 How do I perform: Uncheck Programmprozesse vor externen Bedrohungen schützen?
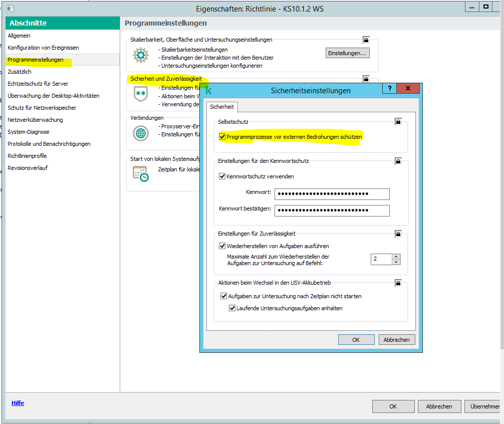click(x=222, y=137)
